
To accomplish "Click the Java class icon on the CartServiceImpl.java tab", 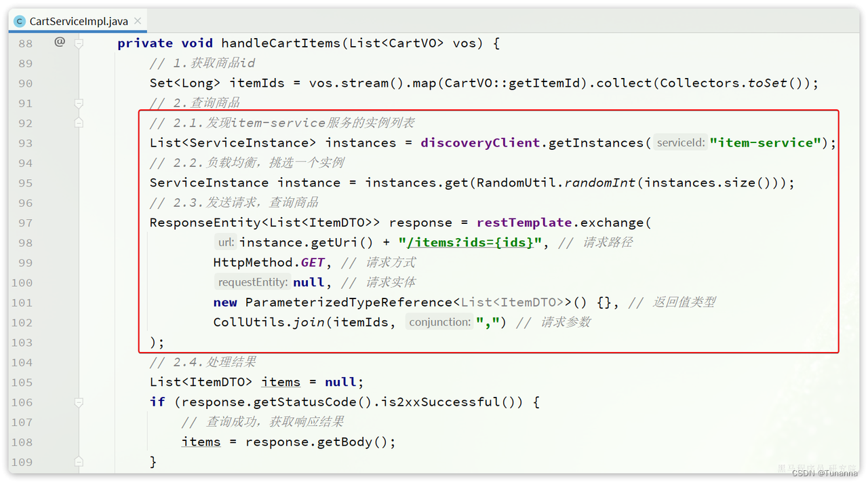I will pyautogui.click(x=18, y=21).
